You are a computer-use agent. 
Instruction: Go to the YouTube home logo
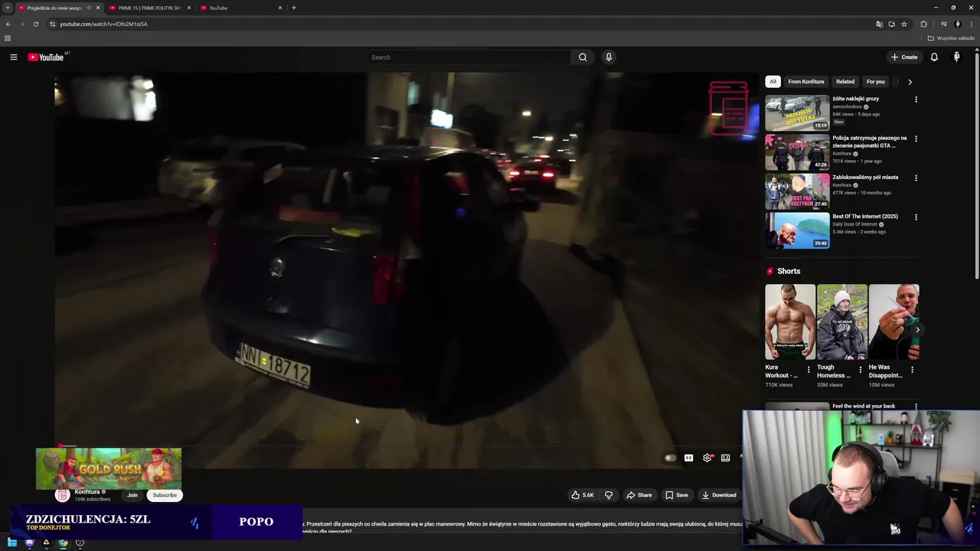[x=46, y=57]
